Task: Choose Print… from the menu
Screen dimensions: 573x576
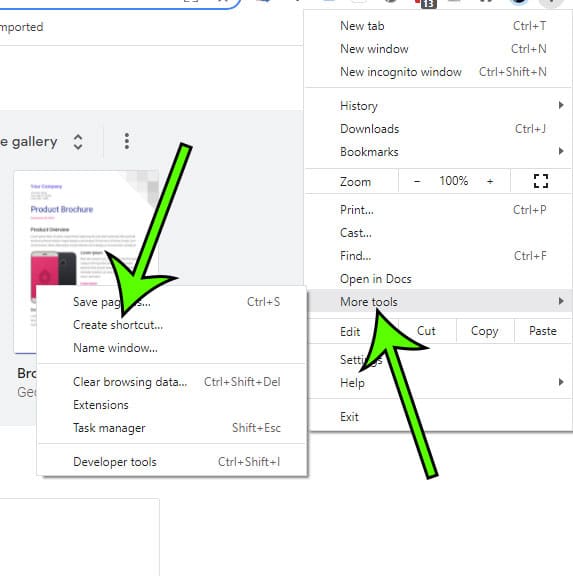Action: click(437, 210)
